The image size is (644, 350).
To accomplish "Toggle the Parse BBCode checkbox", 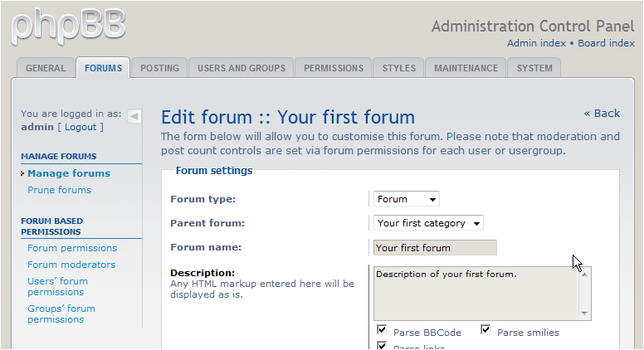I will tap(383, 329).
